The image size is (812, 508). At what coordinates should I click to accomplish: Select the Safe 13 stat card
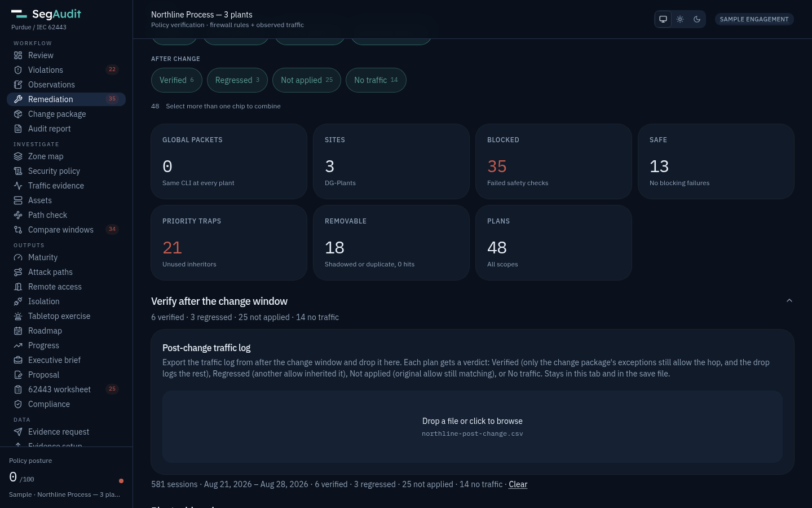pos(716,161)
